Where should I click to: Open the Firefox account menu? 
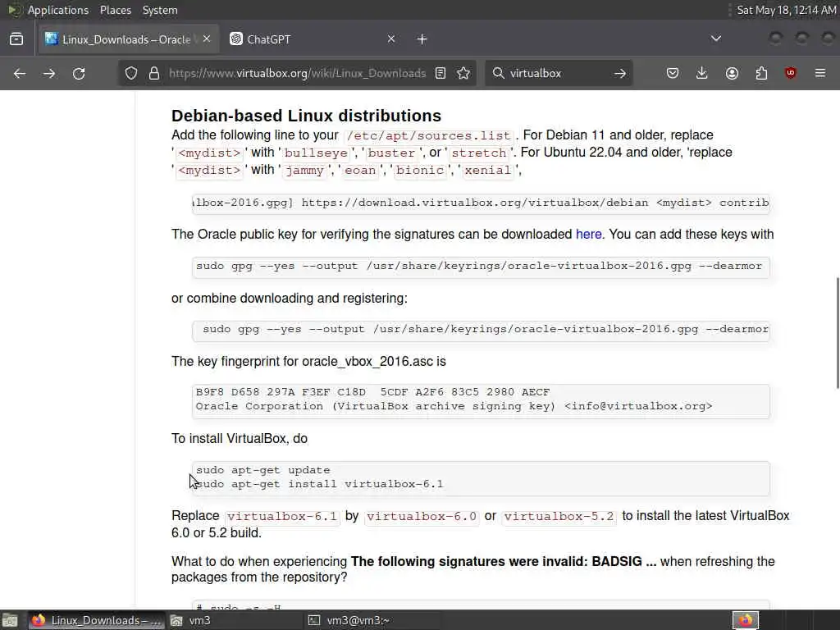[732, 73]
